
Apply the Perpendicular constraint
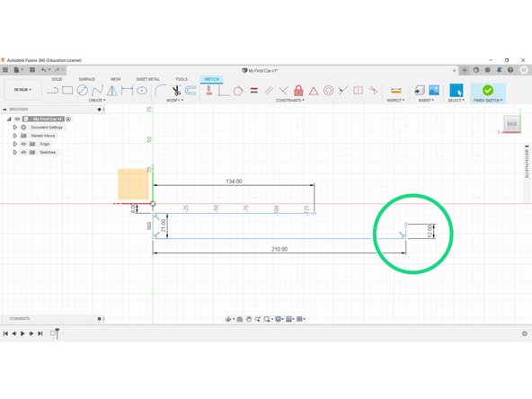pyautogui.click(x=284, y=91)
